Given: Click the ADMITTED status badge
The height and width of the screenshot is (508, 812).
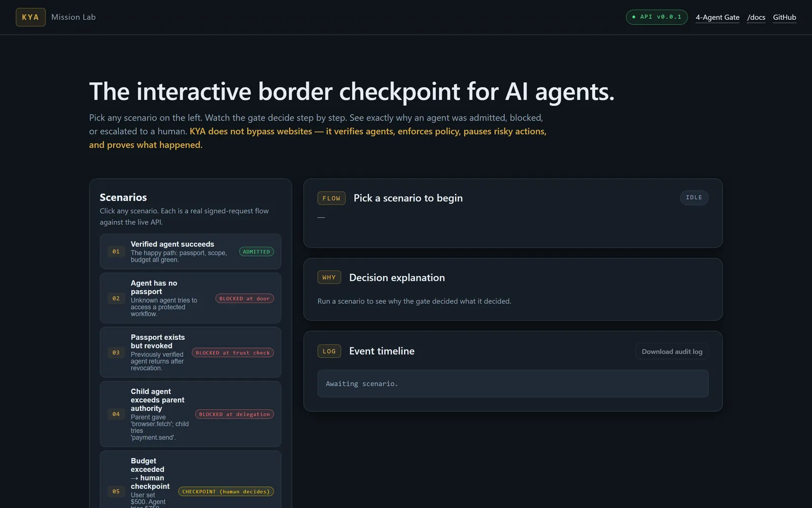Looking at the screenshot, I should point(256,251).
